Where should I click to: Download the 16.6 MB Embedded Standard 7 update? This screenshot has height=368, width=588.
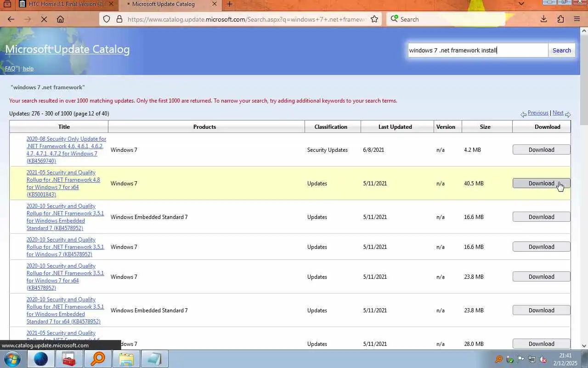point(541,217)
